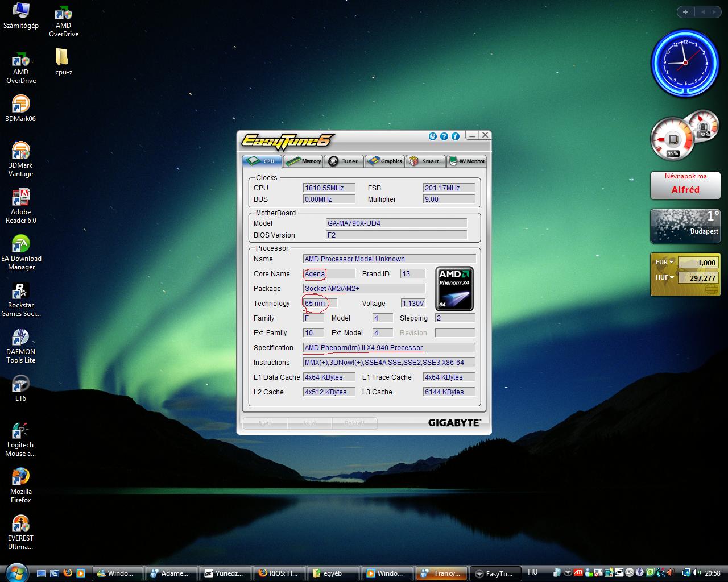Switch to the CPU tab
The width and height of the screenshot is (728, 582).
(x=262, y=161)
